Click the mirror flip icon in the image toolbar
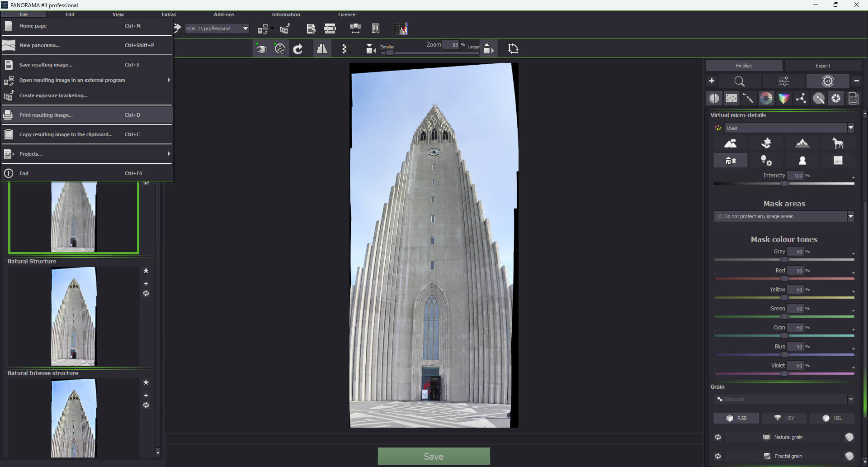868x467 pixels. (322, 49)
